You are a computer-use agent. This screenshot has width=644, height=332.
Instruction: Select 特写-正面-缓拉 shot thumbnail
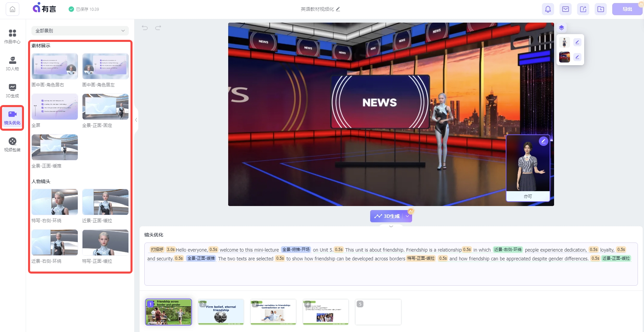coord(105,242)
